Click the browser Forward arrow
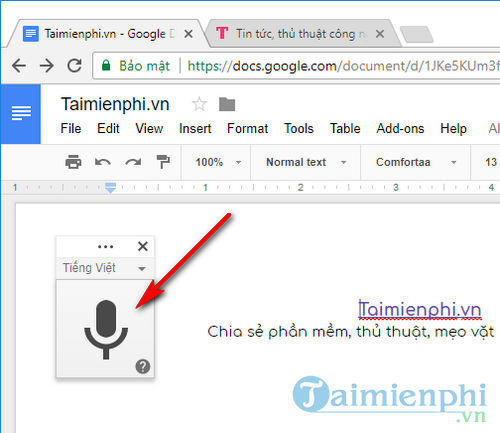Viewport: 500px width, 433px height. [x=47, y=66]
